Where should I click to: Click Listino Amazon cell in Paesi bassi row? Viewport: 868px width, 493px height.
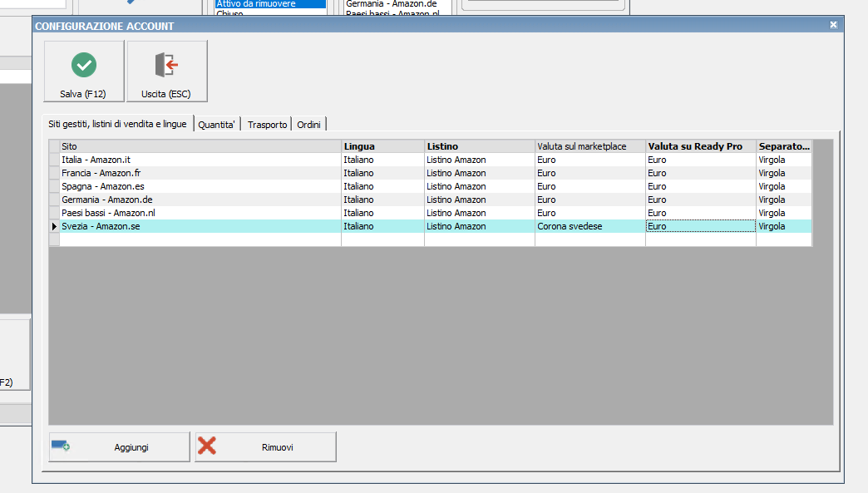tap(480, 213)
